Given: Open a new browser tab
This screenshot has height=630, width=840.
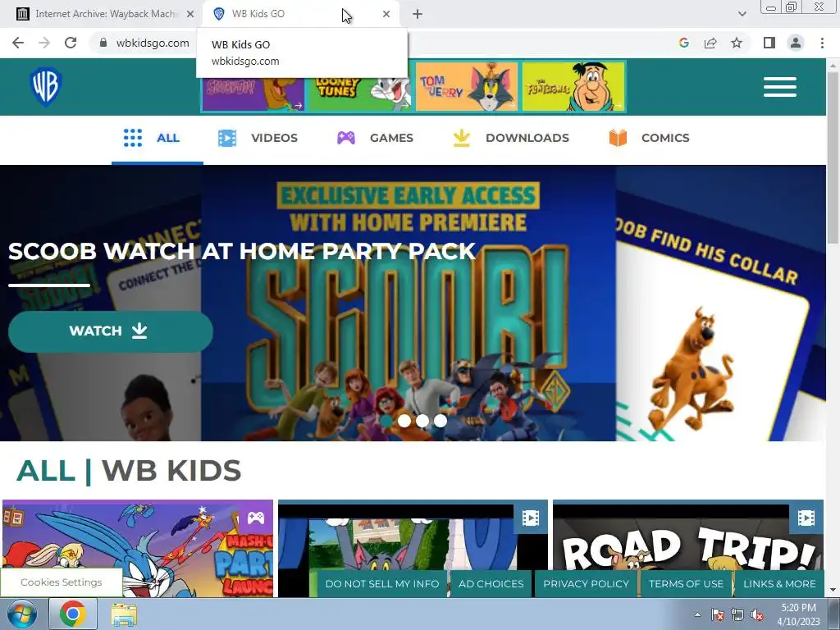Looking at the screenshot, I should point(418,14).
